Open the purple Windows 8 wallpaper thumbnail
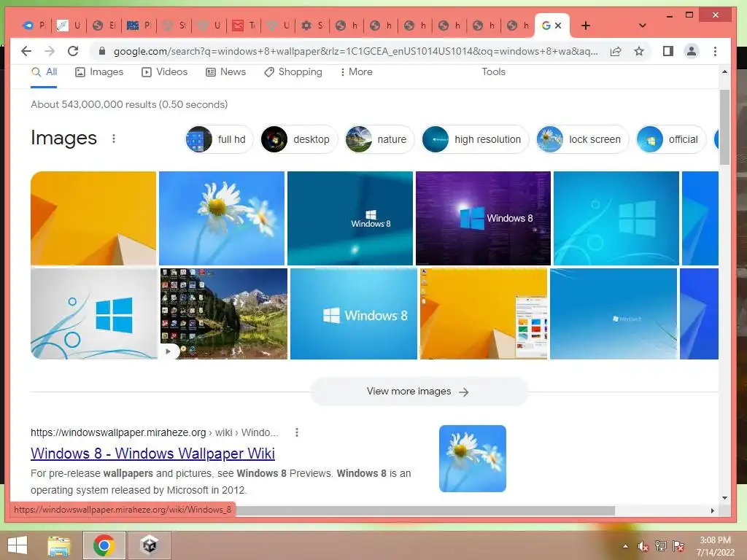This screenshot has width=747, height=560. 483,218
